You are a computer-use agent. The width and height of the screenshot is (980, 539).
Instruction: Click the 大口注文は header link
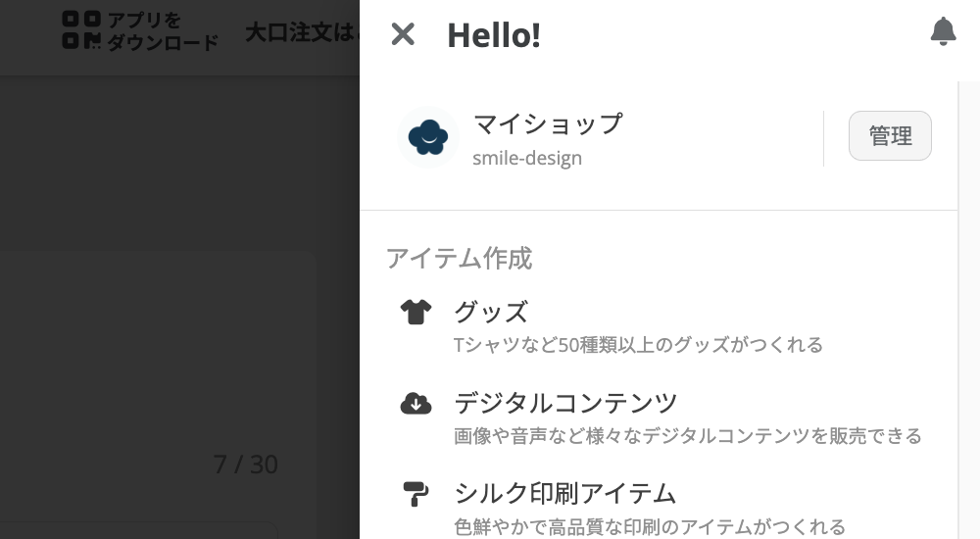coord(302,32)
